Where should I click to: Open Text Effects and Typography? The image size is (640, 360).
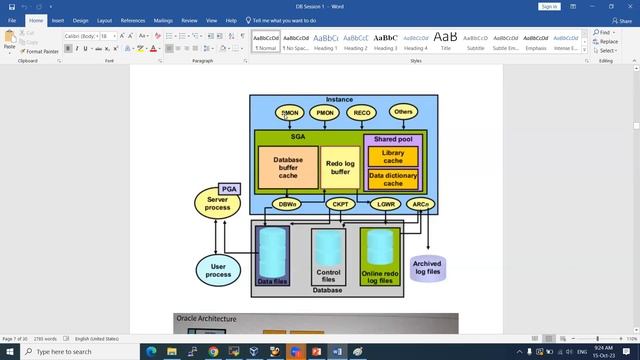(x=128, y=49)
